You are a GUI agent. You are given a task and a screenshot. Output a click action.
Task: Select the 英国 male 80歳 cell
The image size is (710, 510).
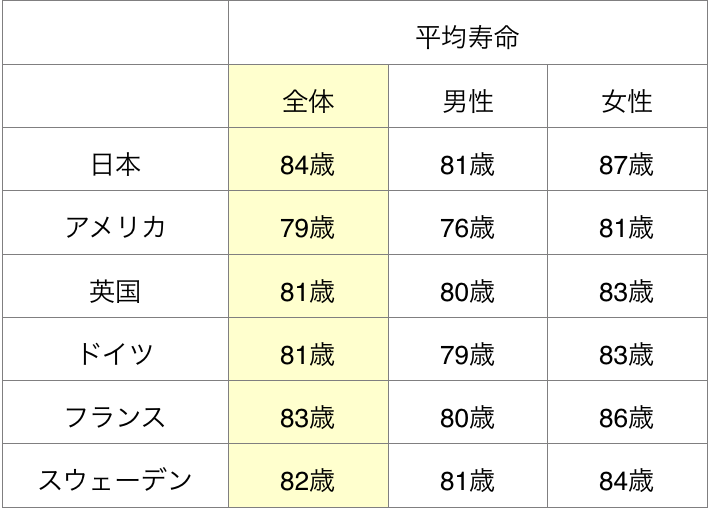[x=467, y=291]
